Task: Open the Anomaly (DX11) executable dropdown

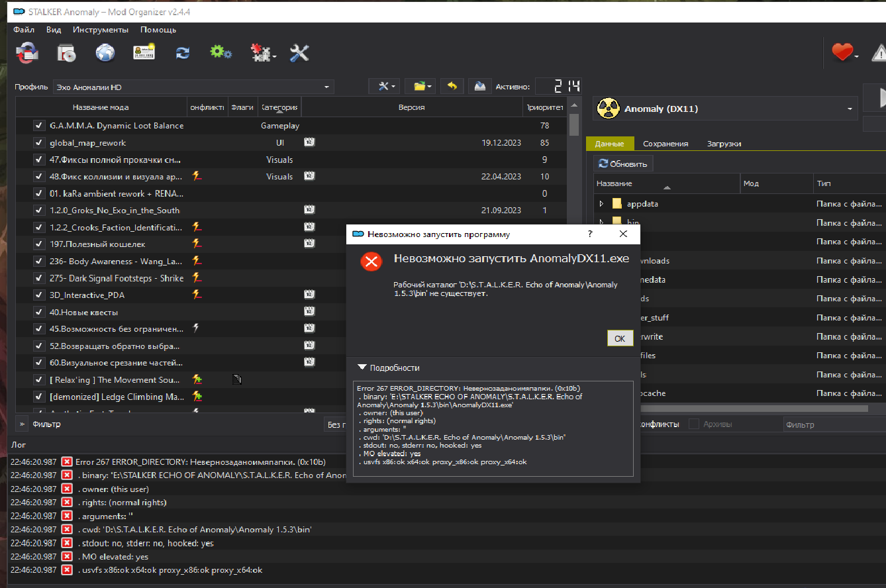Action: point(724,109)
